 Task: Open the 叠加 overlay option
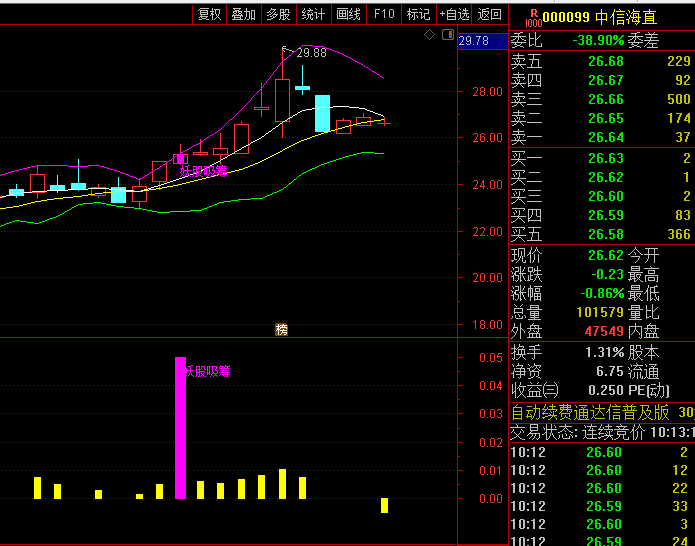pyautogui.click(x=243, y=14)
